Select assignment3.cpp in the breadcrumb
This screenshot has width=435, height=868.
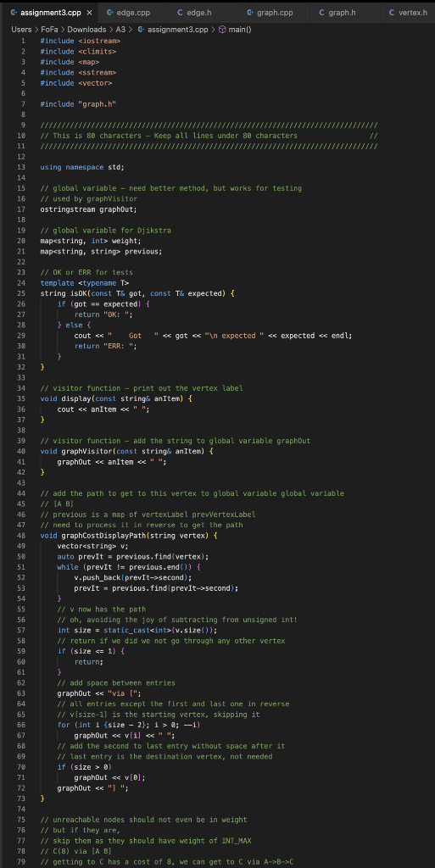pos(178,29)
